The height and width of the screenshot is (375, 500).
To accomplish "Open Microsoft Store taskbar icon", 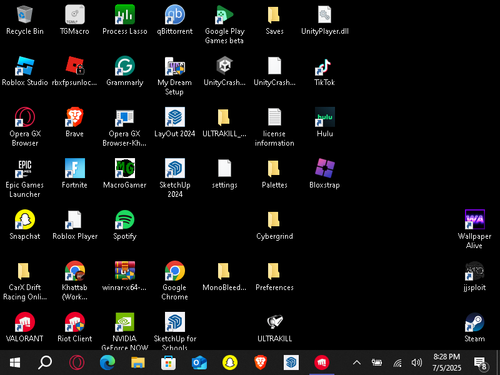I will (168, 363).
